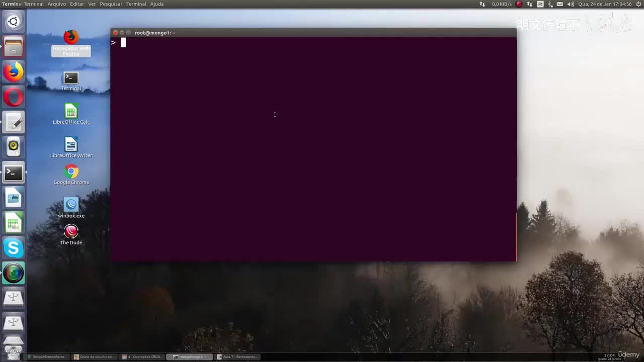
Task: Open The Dude desktop shortcut
Action: tap(71, 235)
